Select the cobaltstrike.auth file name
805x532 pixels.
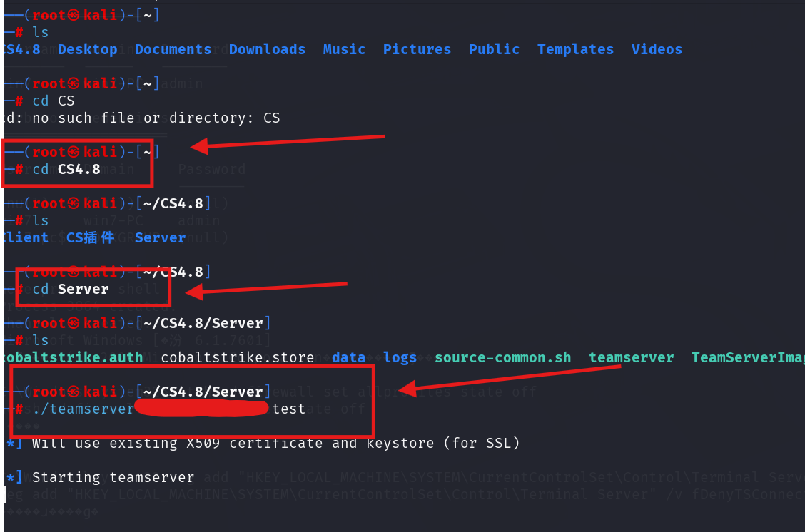[71, 357]
